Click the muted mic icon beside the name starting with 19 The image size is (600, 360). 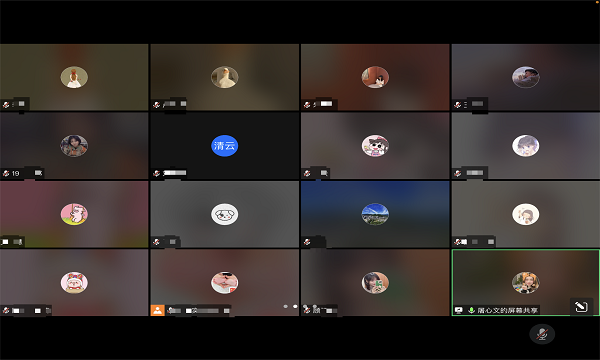click(x=6, y=173)
